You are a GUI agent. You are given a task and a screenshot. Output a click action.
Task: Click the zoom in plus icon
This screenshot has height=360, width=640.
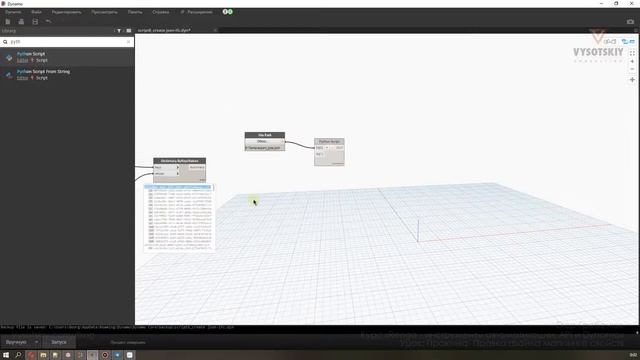632,61
